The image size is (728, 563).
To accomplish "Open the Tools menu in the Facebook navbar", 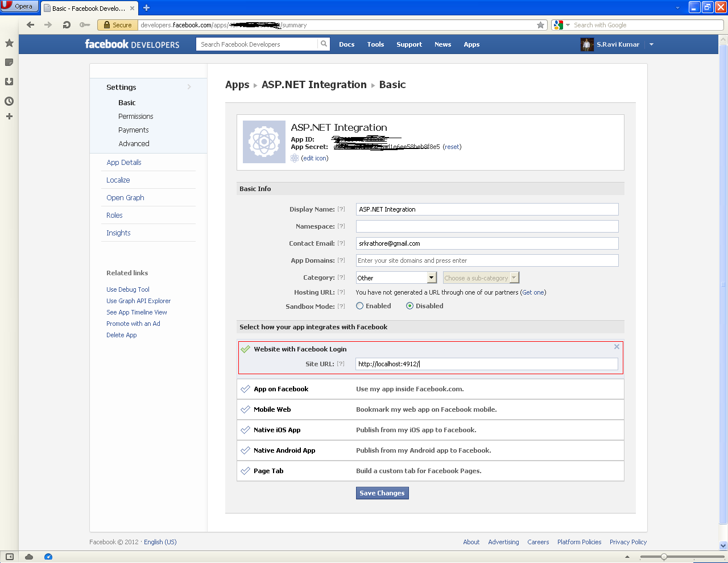I will coord(375,44).
